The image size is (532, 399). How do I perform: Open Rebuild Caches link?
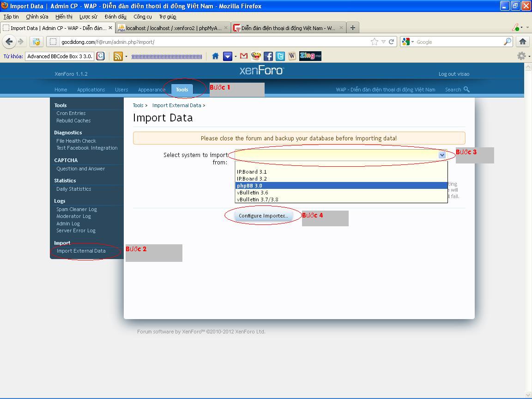pos(73,121)
